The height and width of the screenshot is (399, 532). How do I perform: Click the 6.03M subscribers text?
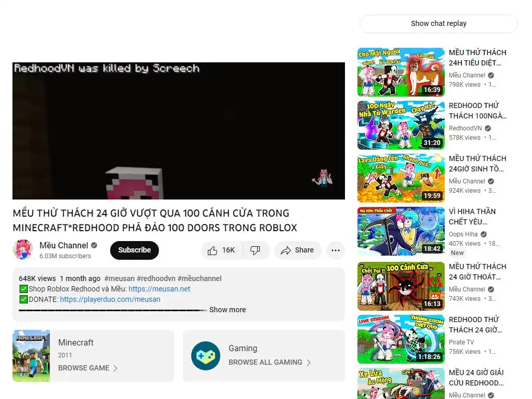click(65, 256)
